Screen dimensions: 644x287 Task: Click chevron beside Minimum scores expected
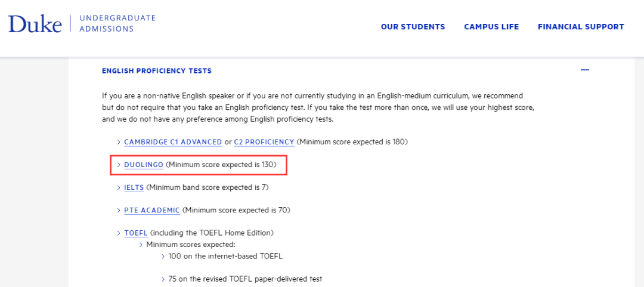pyautogui.click(x=141, y=245)
